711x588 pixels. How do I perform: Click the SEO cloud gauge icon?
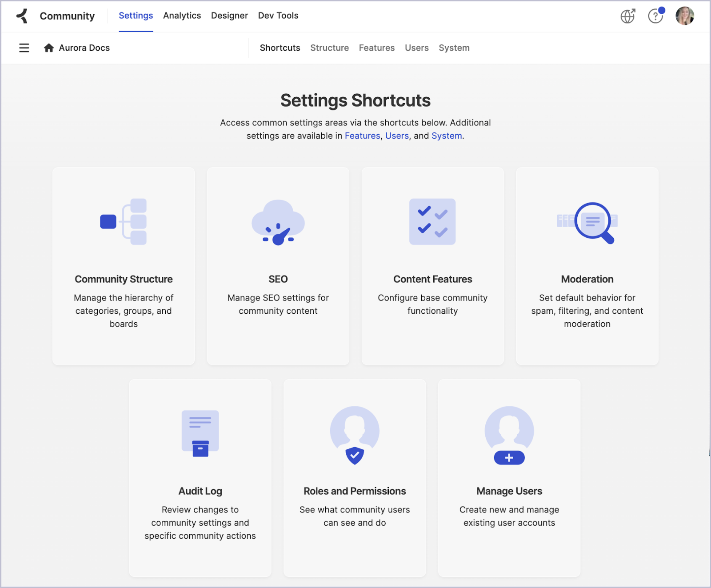coord(278,222)
